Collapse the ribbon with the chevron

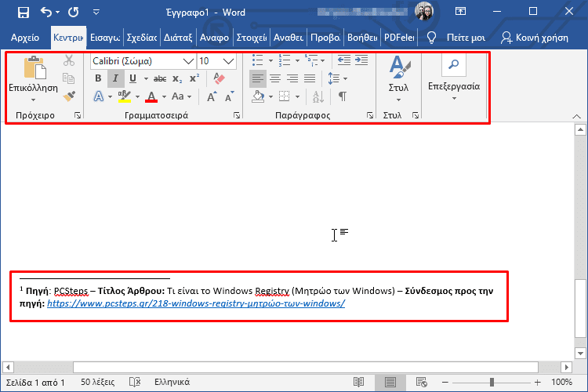(x=577, y=116)
